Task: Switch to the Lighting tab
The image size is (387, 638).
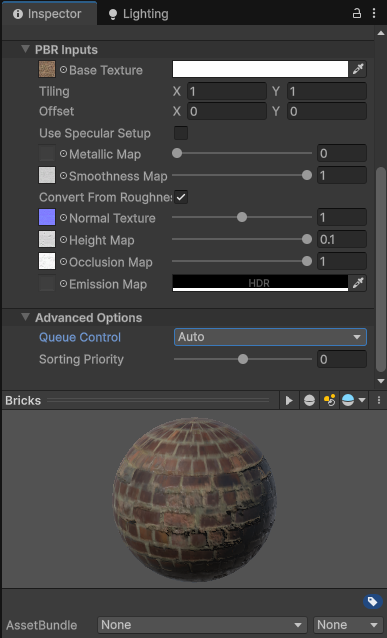Action: point(138,14)
